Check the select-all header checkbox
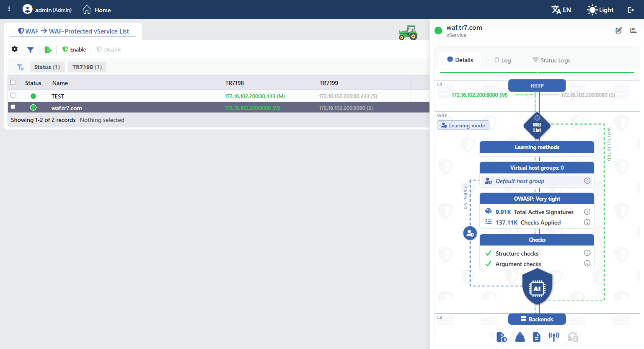 [x=13, y=83]
